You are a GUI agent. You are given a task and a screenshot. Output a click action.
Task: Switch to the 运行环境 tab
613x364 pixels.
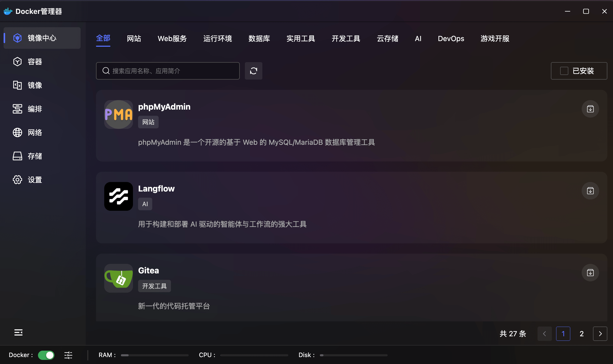pos(218,39)
